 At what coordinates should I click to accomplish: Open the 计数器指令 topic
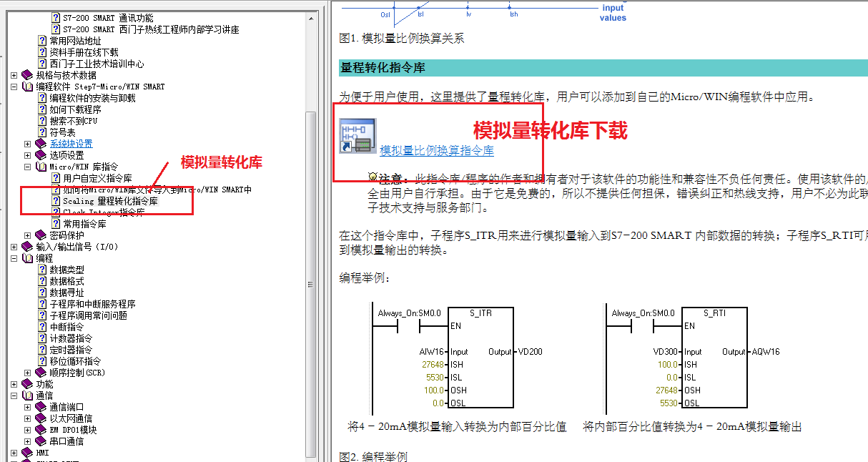tap(71, 338)
